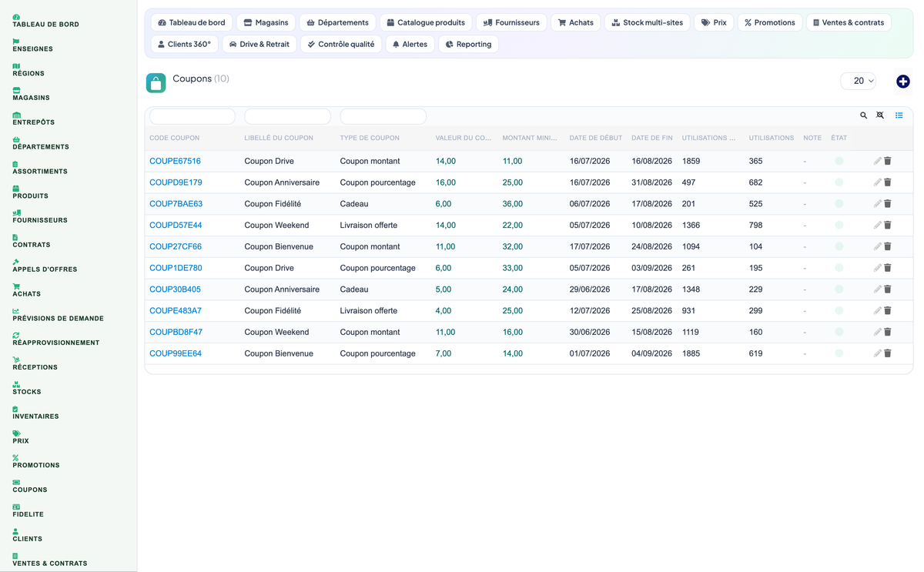Open the rows-per-page dropdown showing 20

[x=859, y=81]
